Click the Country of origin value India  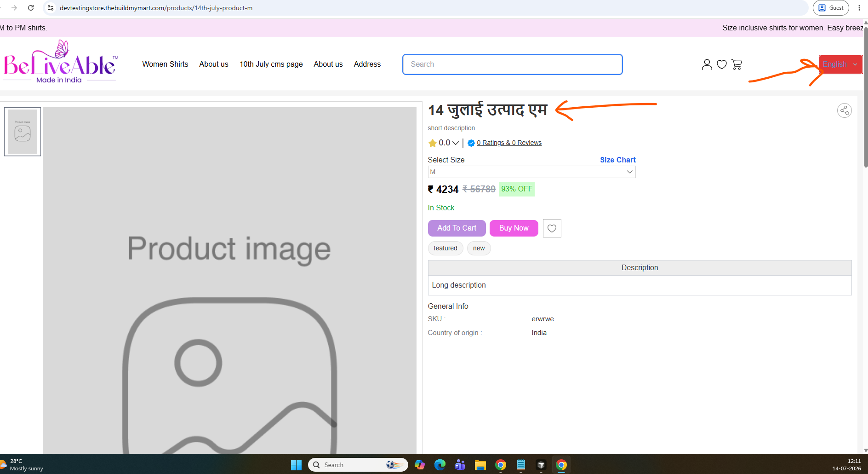coord(539,333)
